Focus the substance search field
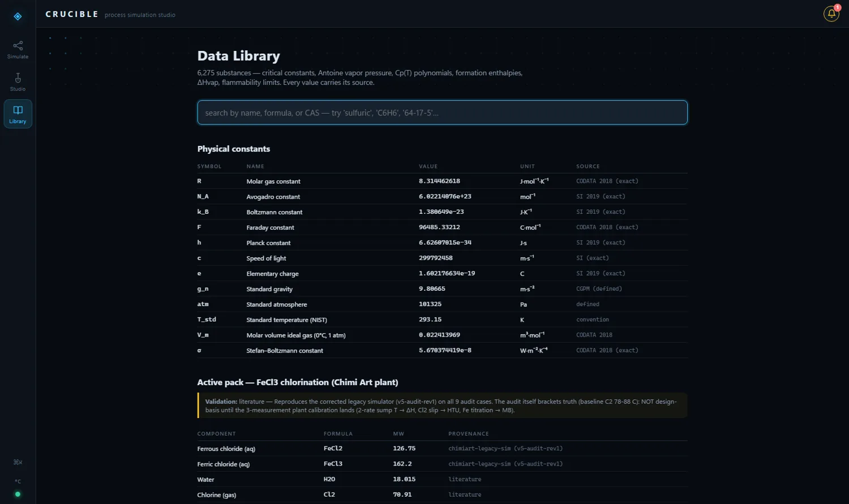The image size is (849, 504). (x=442, y=113)
